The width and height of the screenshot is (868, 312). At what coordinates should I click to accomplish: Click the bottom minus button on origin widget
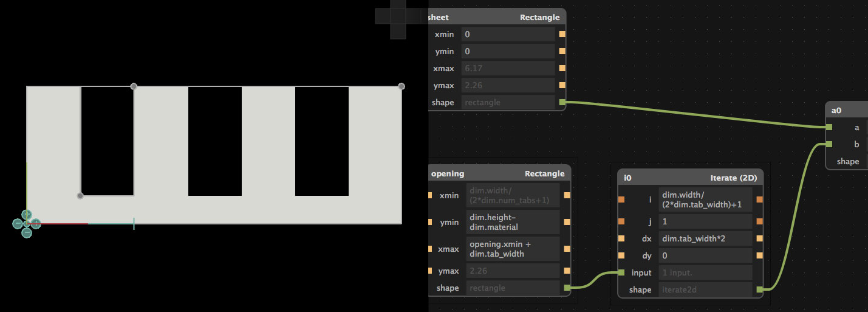tap(27, 232)
